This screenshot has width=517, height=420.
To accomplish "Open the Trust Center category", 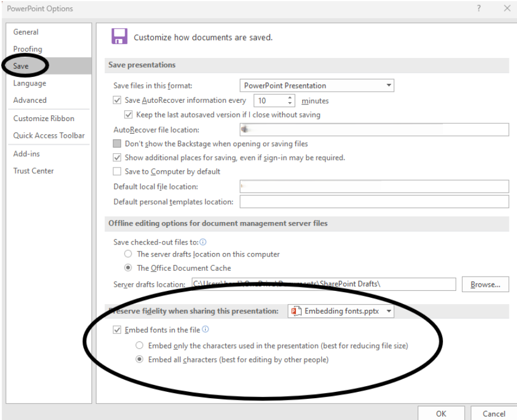I will [49, 171].
